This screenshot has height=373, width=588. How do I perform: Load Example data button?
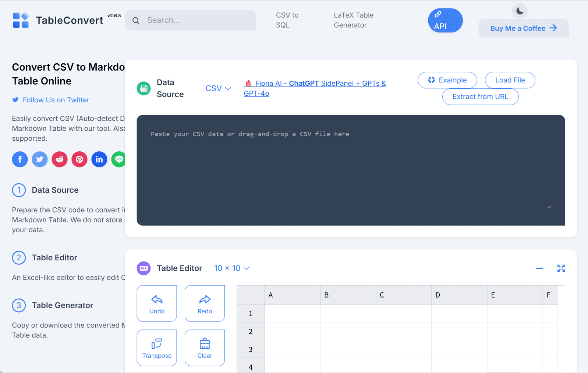coord(447,80)
